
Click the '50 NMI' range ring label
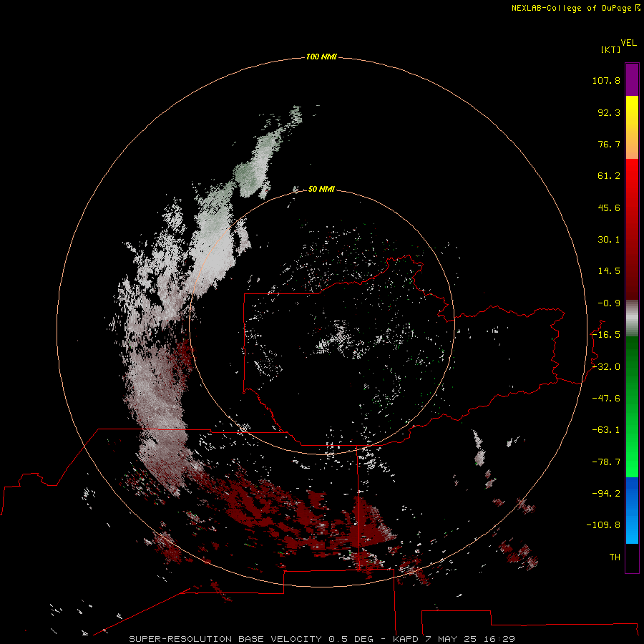(321, 189)
